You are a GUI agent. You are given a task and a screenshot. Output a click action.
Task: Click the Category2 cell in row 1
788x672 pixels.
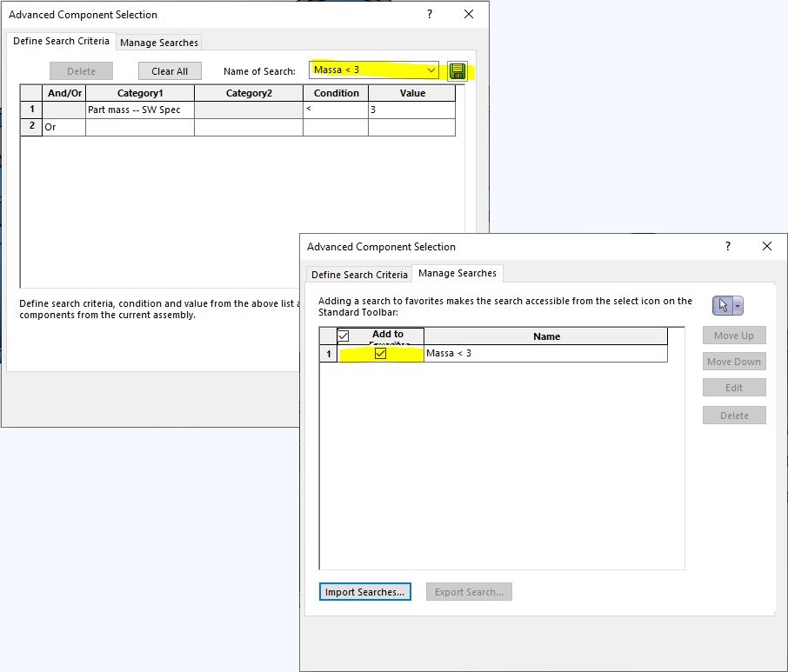[x=248, y=110]
